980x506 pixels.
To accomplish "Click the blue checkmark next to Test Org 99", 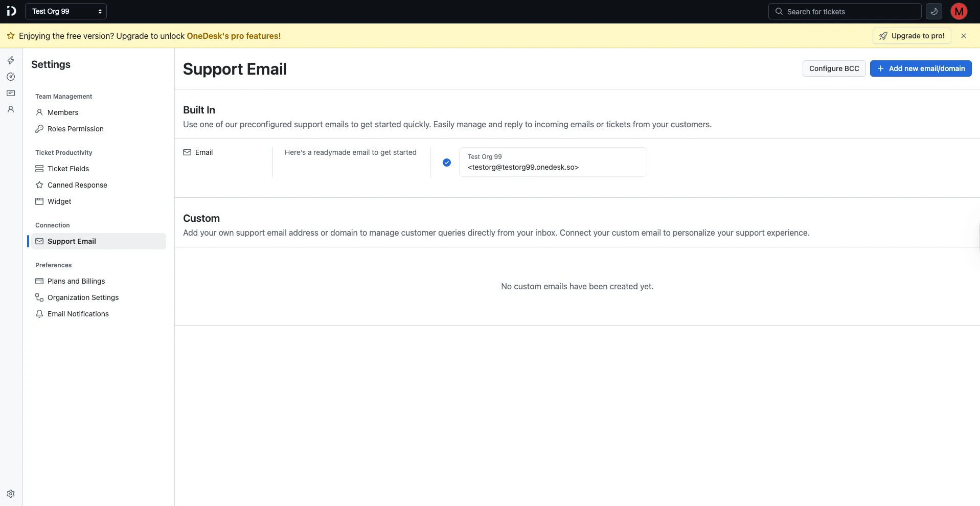I will point(447,162).
